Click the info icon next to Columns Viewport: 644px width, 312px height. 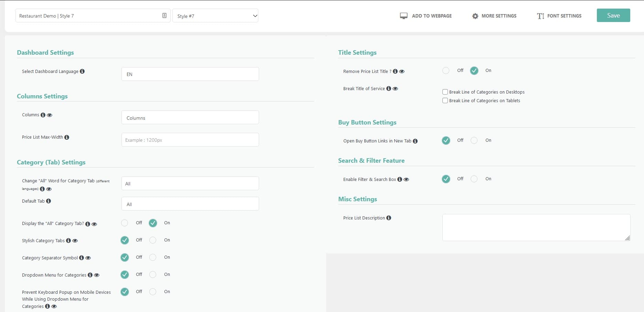[x=43, y=115]
